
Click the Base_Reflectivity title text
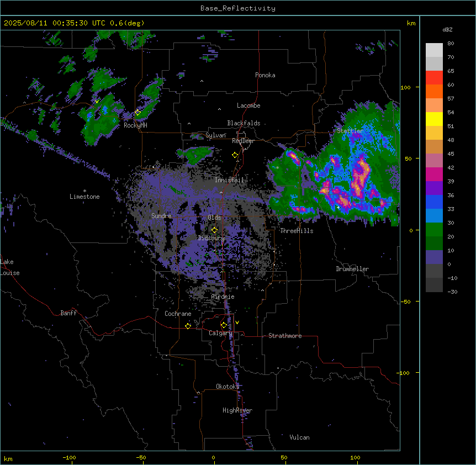coord(238,8)
